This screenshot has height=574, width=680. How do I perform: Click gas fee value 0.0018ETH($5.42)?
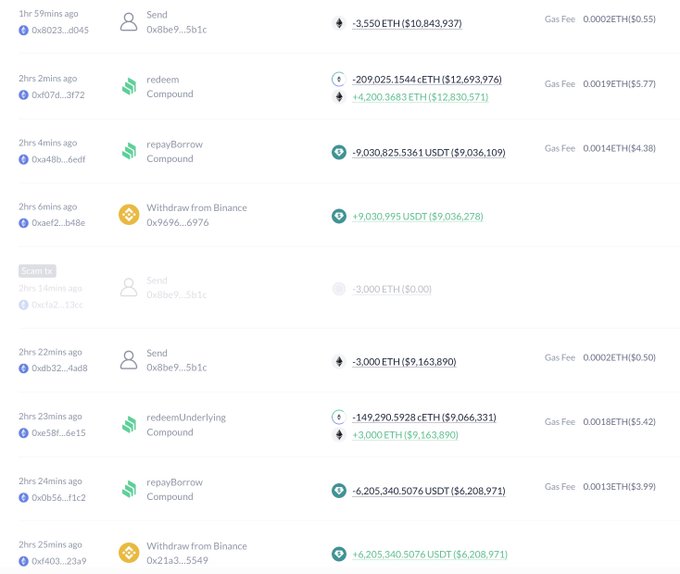click(619, 422)
